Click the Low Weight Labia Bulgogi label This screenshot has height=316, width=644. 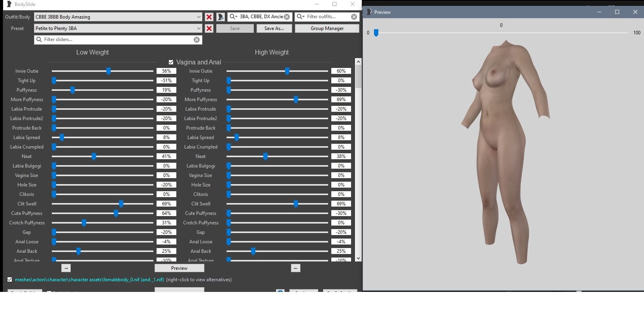pos(27,166)
